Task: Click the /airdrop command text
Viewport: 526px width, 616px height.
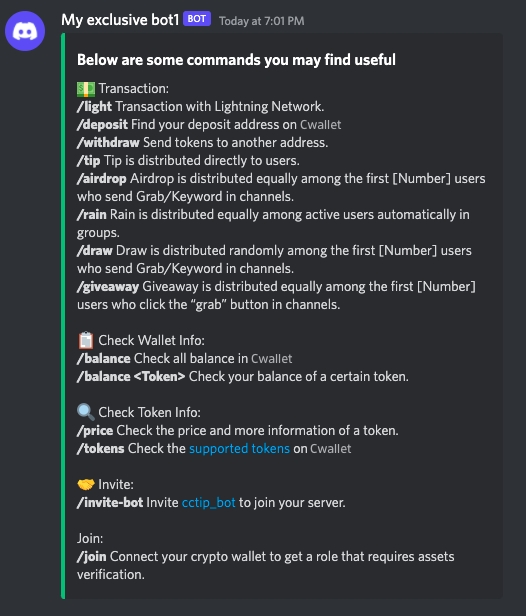Action: point(102,178)
